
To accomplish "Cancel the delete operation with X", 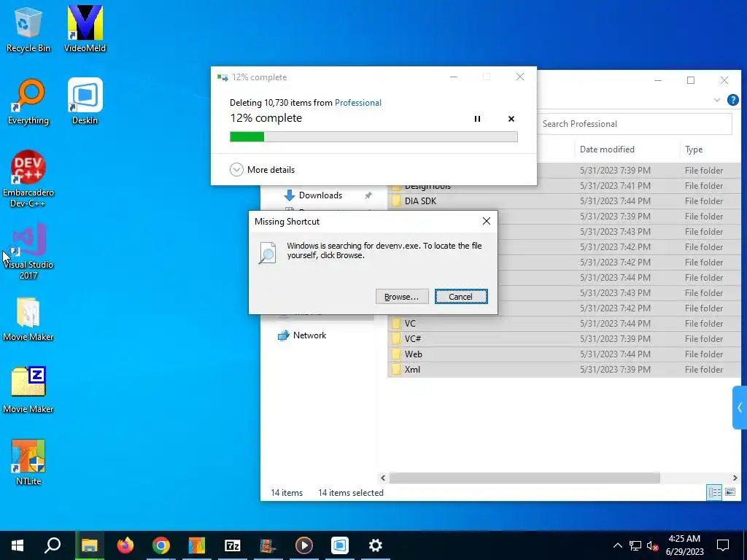I will tap(511, 119).
